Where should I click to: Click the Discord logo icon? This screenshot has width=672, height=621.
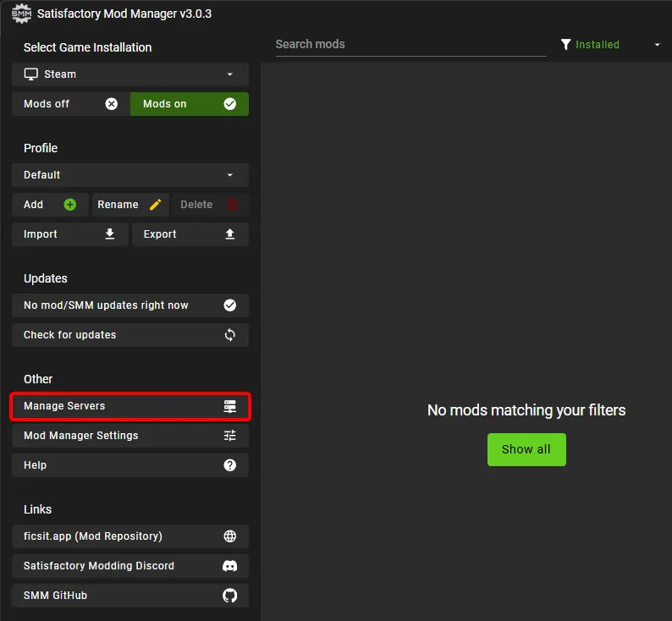tap(229, 566)
